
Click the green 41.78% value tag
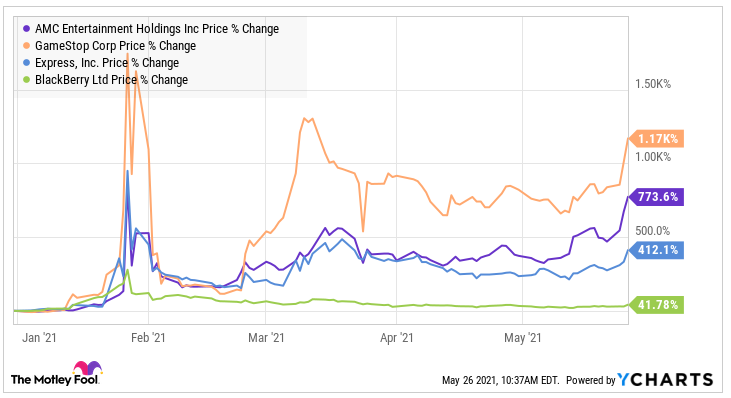click(x=656, y=305)
